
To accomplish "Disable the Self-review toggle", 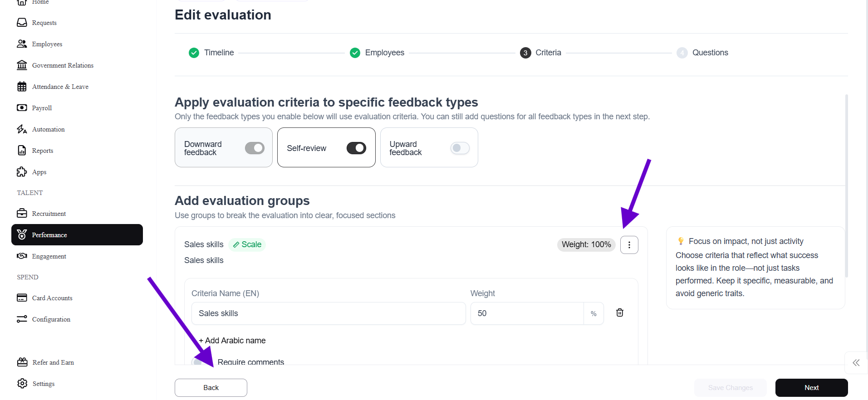I will click(356, 148).
